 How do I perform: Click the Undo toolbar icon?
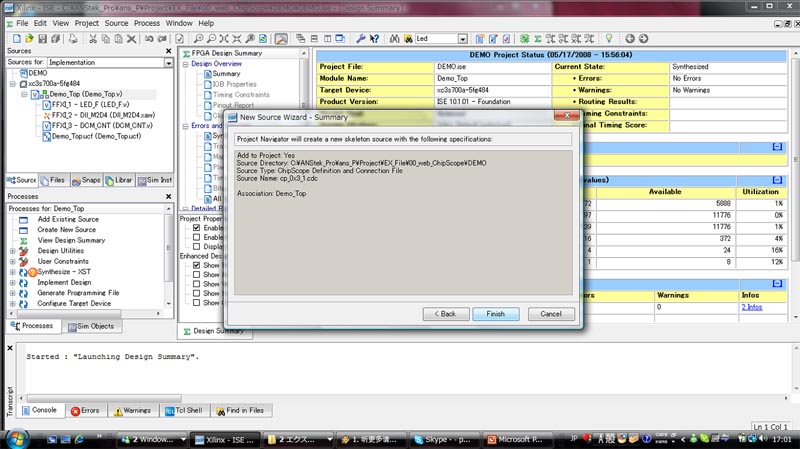pos(149,39)
